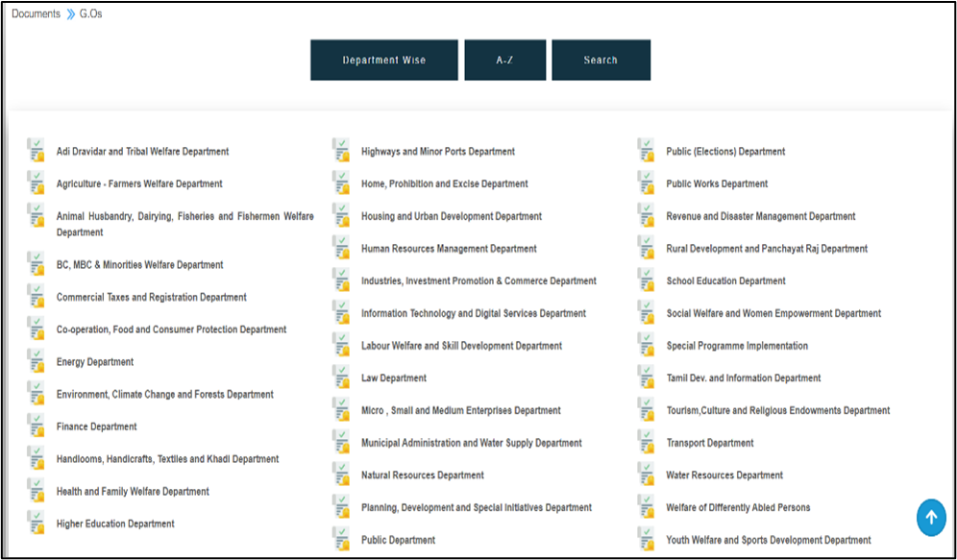Switch to the A-Z tab
Viewport: 957px width, 560px height.
504,60
